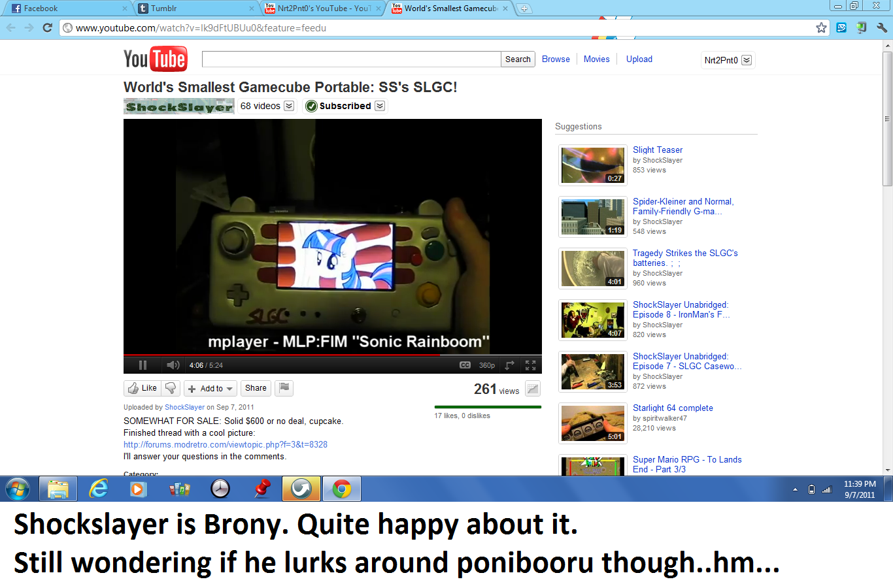The image size is (893, 588).
Task: Reload the current page
Action: (x=47, y=27)
